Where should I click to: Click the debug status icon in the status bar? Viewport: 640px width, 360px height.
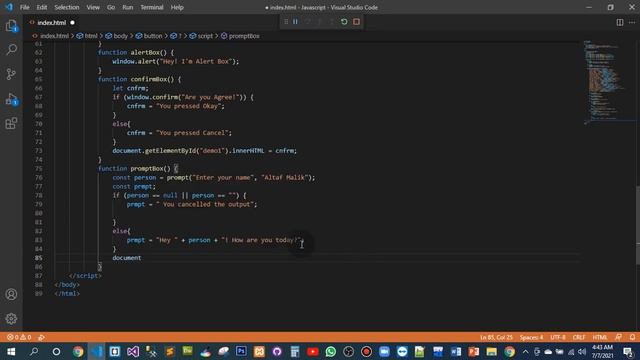click(41, 337)
